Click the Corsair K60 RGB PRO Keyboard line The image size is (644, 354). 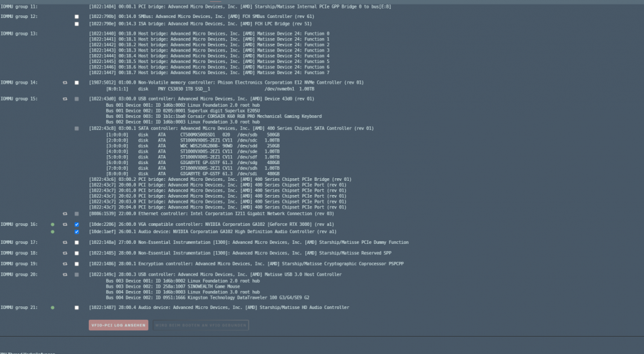click(x=214, y=116)
